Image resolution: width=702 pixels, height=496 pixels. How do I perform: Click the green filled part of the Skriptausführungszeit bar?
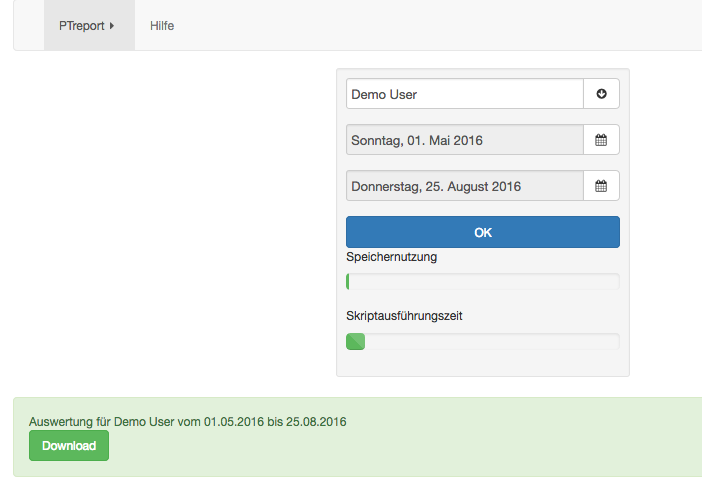(355, 342)
